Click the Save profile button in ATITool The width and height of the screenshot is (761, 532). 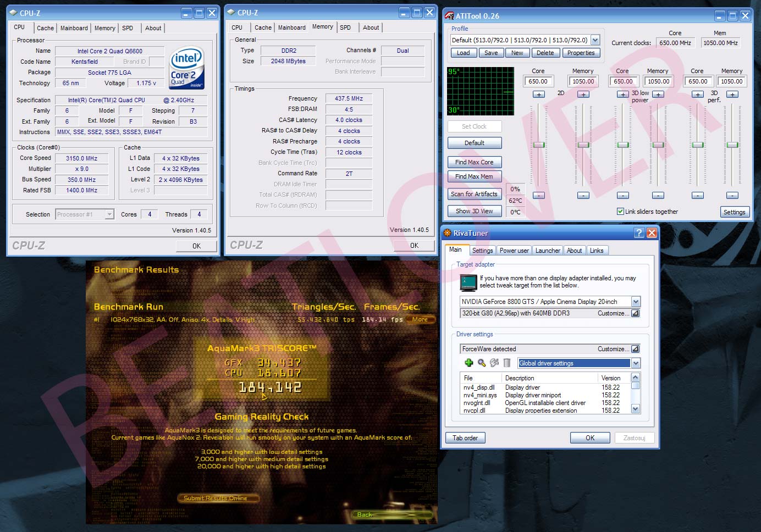click(491, 53)
